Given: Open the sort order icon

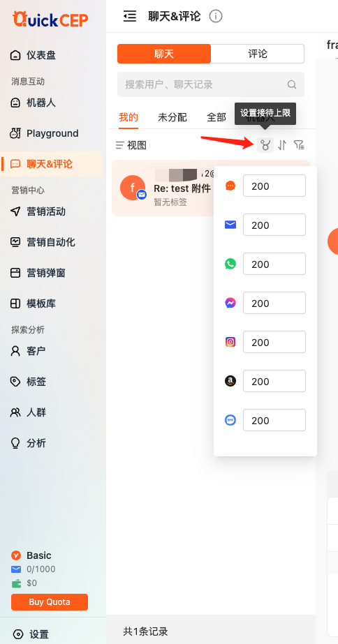Looking at the screenshot, I should pos(282,145).
